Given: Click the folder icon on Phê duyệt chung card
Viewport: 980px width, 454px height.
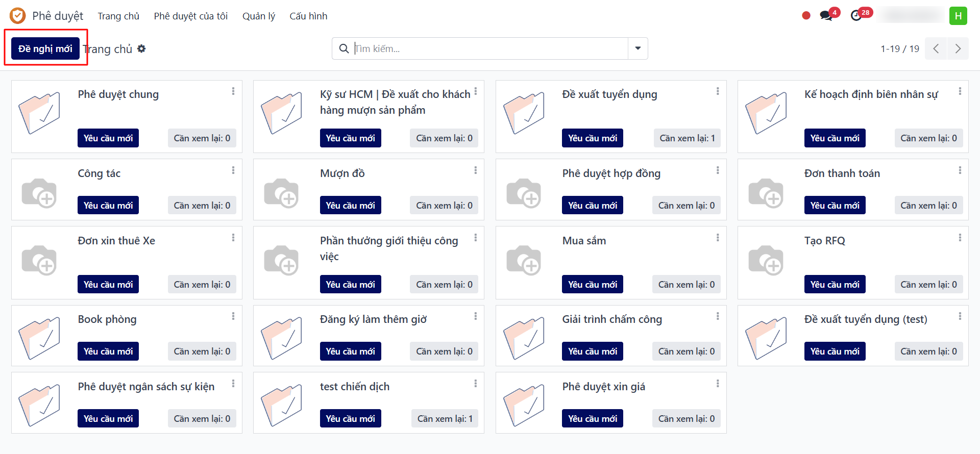Looking at the screenshot, I should tap(39, 113).
